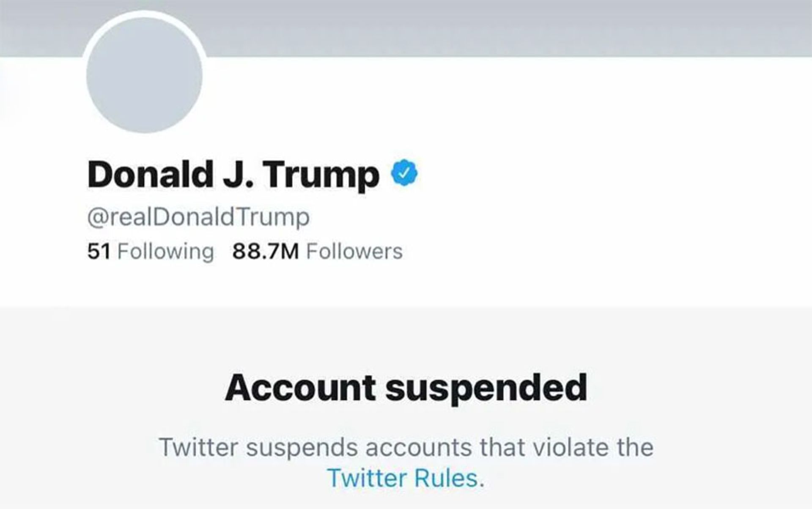
Task: Open the Twitter Rules link
Action: pyautogui.click(x=403, y=478)
